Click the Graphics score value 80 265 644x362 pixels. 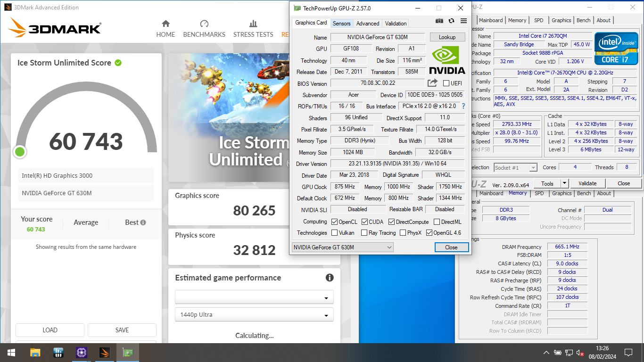coord(255,210)
